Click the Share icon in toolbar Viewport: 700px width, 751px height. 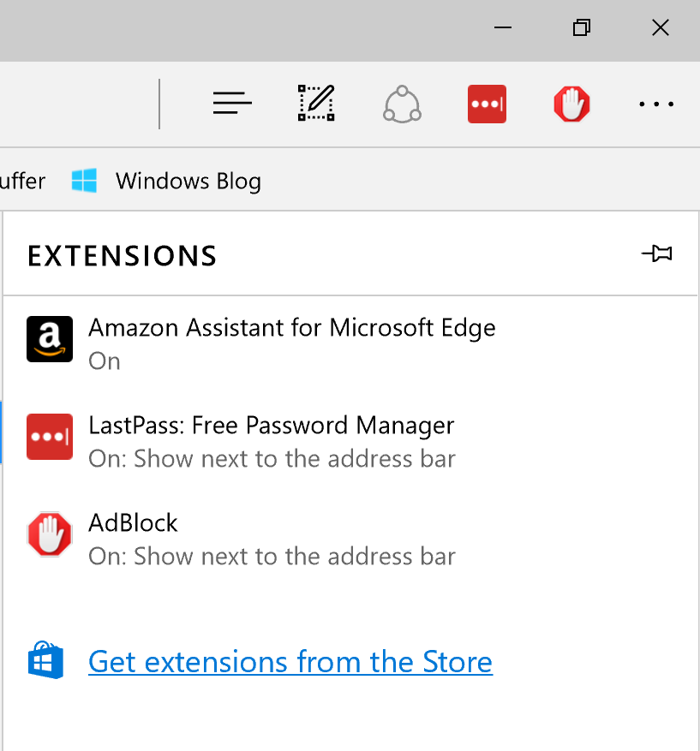[x=402, y=104]
